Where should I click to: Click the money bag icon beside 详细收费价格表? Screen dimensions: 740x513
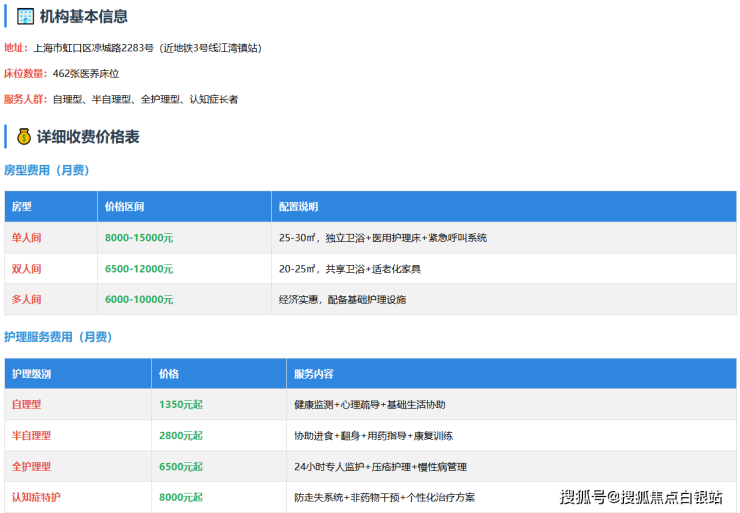24,136
